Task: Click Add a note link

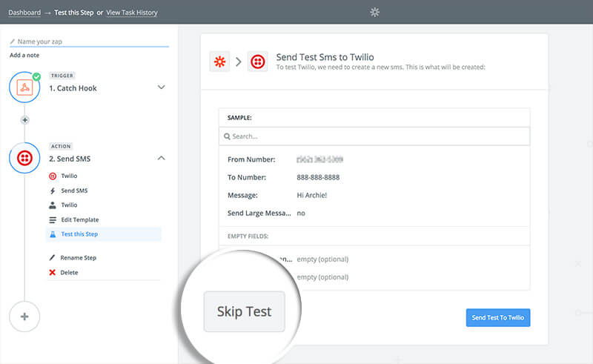Action: [x=24, y=56]
